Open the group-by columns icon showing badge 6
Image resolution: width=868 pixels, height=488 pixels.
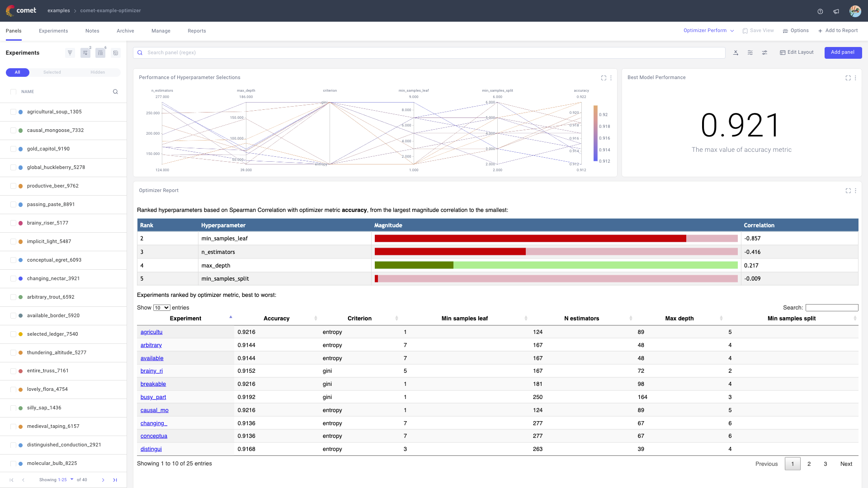pyautogui.click(x=100, y=52)
